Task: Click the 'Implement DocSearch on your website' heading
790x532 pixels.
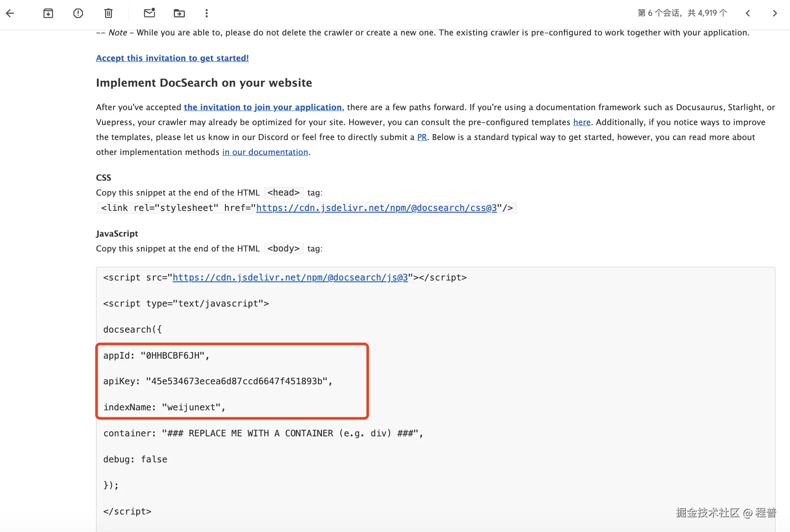Action: tap(204, 83)
